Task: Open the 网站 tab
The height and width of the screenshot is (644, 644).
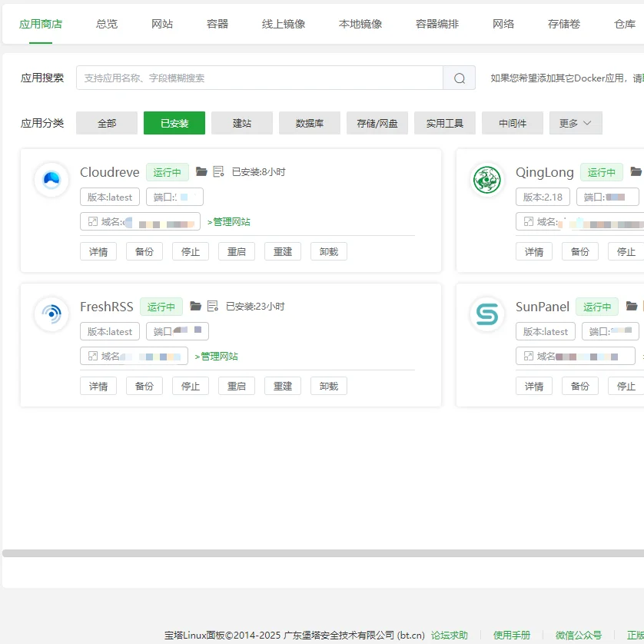Action: pos(162,24)
